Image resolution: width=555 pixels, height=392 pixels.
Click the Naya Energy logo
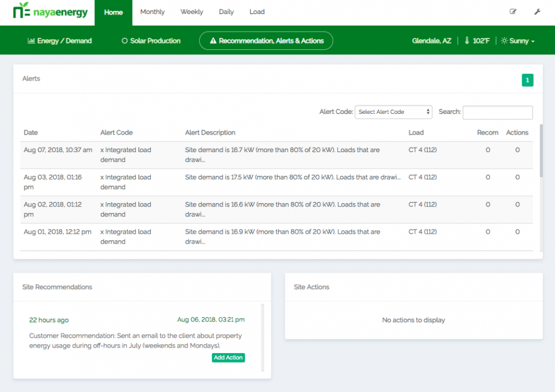point(50,11)
